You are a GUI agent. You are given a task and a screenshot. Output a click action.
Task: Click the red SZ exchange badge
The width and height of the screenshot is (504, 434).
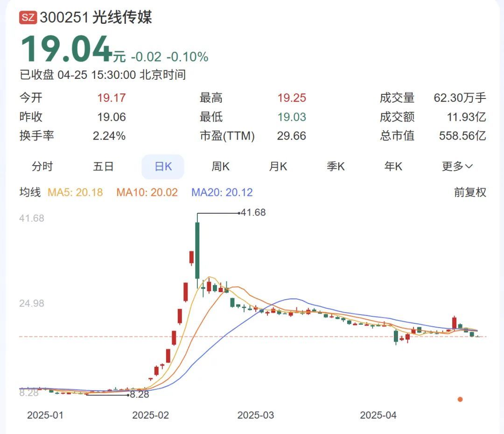click(28, 17)
